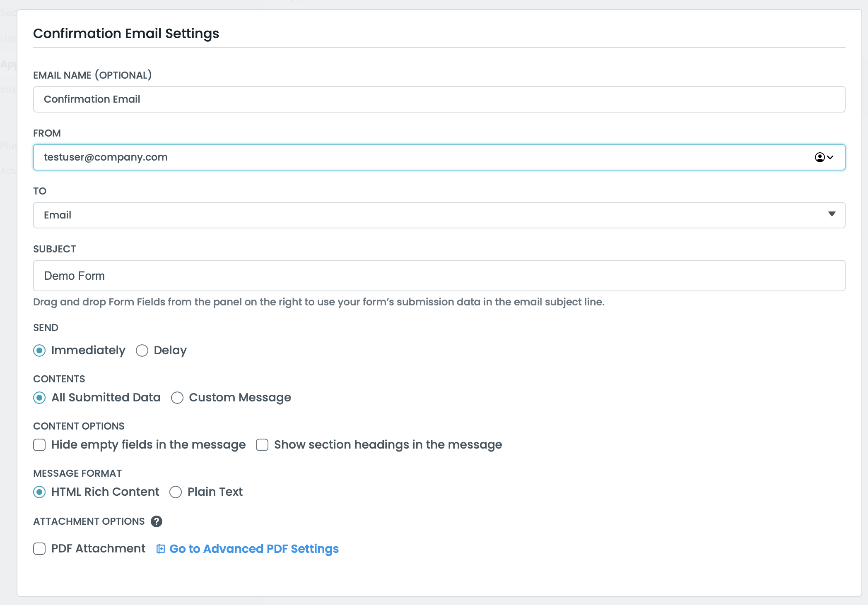The image size is (868, 605).
Task: Enable Hide empty fields in the message
Action: coord(39,445)
